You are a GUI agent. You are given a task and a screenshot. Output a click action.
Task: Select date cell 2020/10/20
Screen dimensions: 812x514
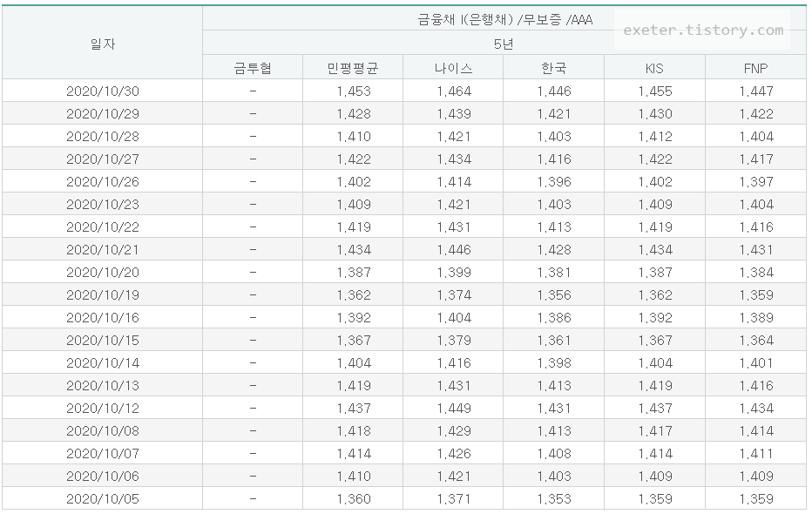pos(103,273)
